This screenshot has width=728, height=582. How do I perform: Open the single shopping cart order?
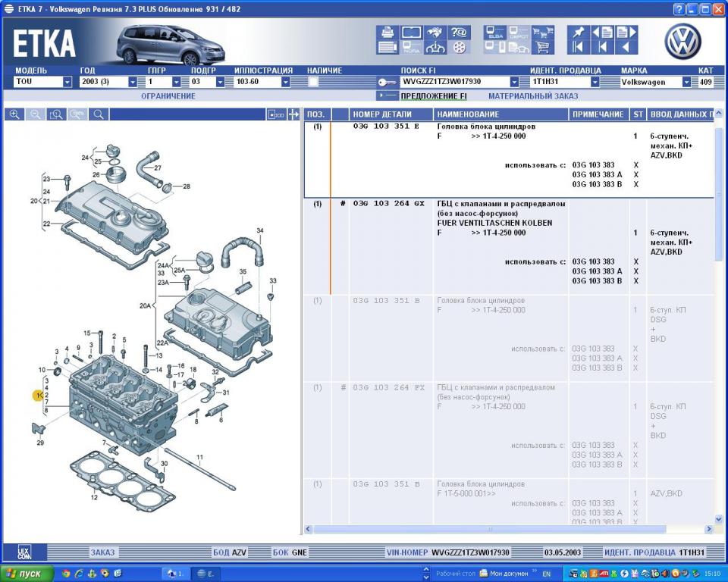pyautogui.click(x=542, y=47)
